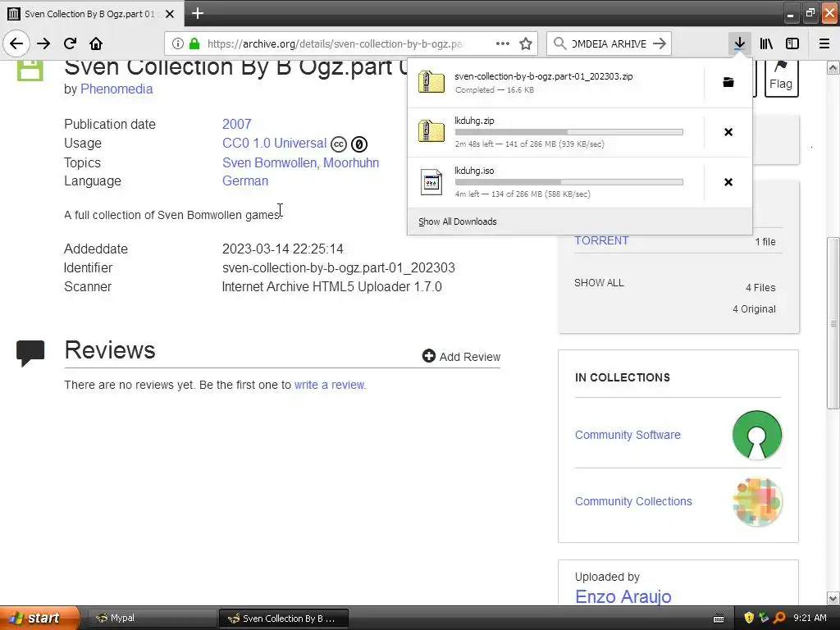
Task: Open the CC0 1.0 Universal license link
Action: (274, 143)
